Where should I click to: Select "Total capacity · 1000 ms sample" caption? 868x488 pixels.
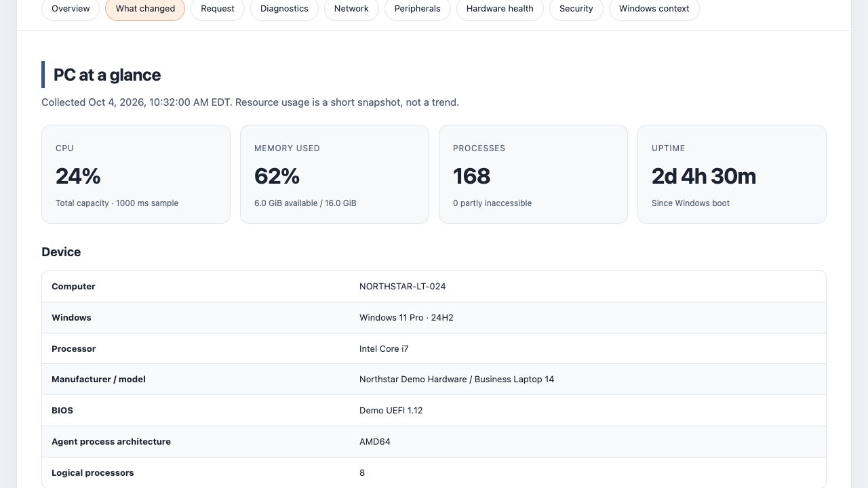point(117,203)
